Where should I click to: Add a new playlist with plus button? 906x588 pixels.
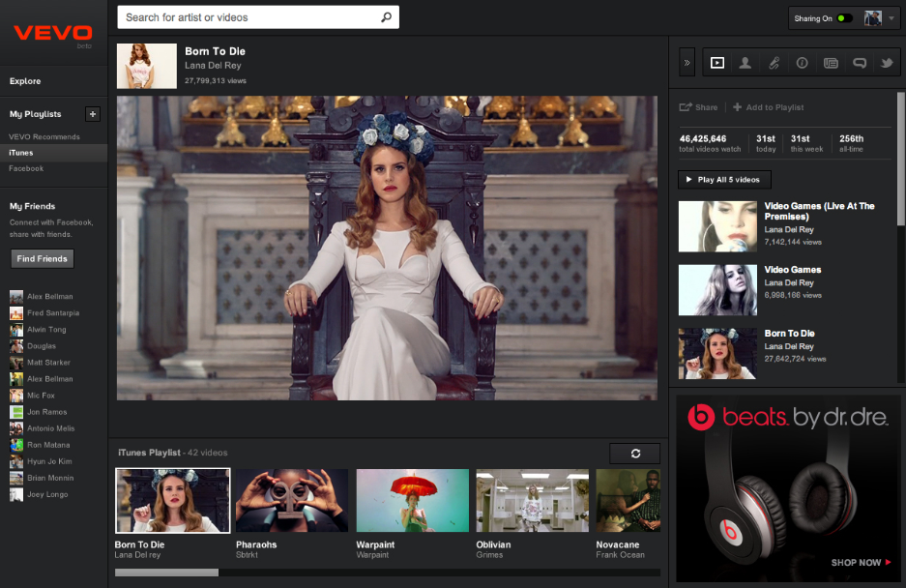[93, 114]
